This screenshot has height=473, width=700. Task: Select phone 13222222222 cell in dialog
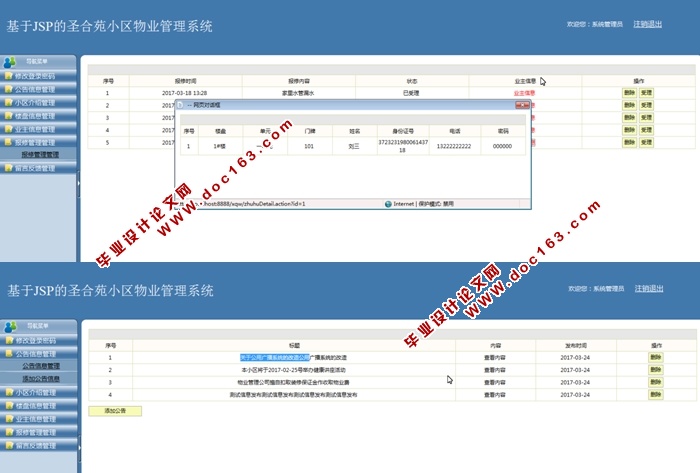tap(454, 146)
